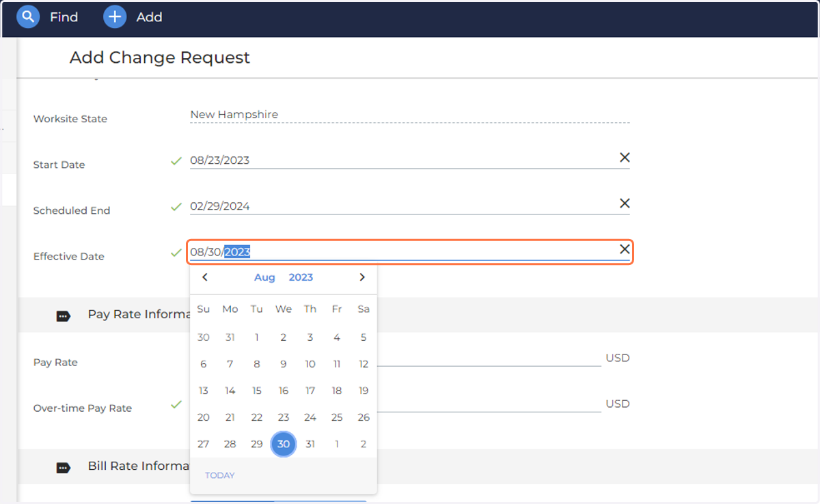820x504 pixels.
Task: Select September 2 in calendar
Action: click(x=364, y=444)
